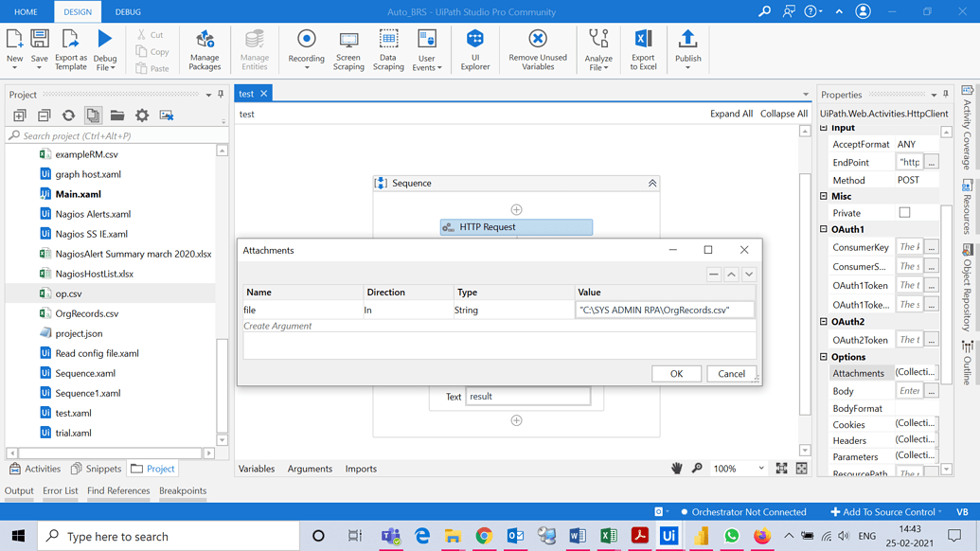The width and height of the screenshot is (980, 551).
Task: Confirm attachments with the OK button
Action: click(676, 373)
